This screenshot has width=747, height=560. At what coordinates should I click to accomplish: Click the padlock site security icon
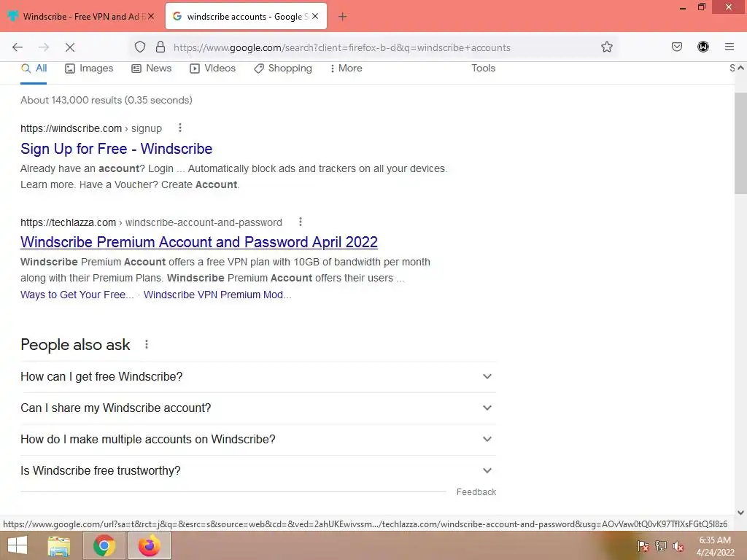click(160, 47)
